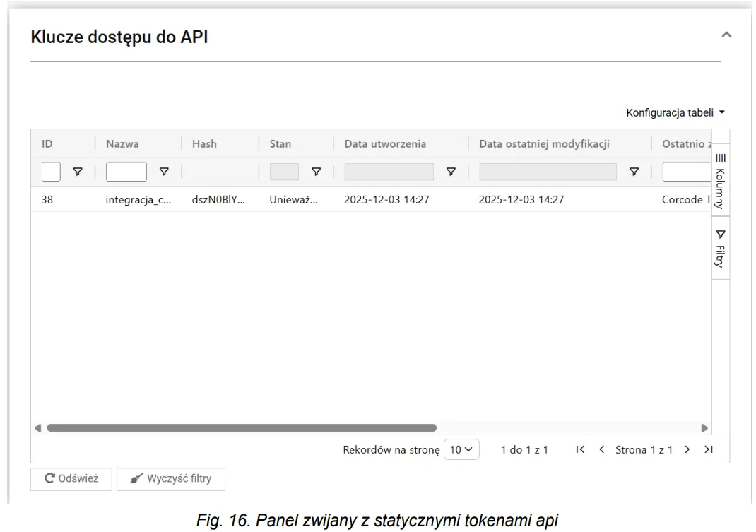Go to the previous page arrow

coord(601,449)
